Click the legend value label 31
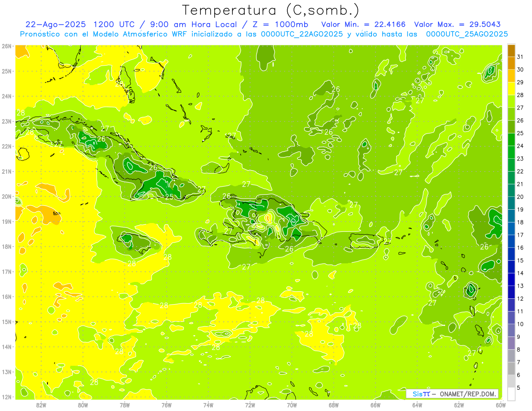The image size is (532, 411). pos(520,57)
